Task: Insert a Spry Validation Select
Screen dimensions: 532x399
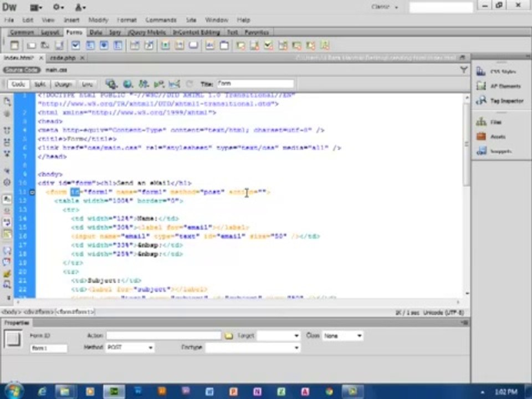Action: point(283,45)
